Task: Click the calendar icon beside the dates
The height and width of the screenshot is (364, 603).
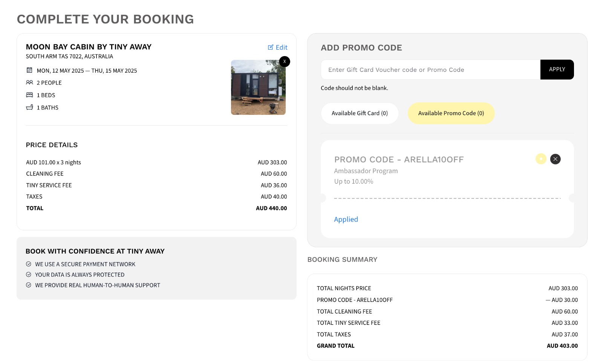Action: pos(29,70)
